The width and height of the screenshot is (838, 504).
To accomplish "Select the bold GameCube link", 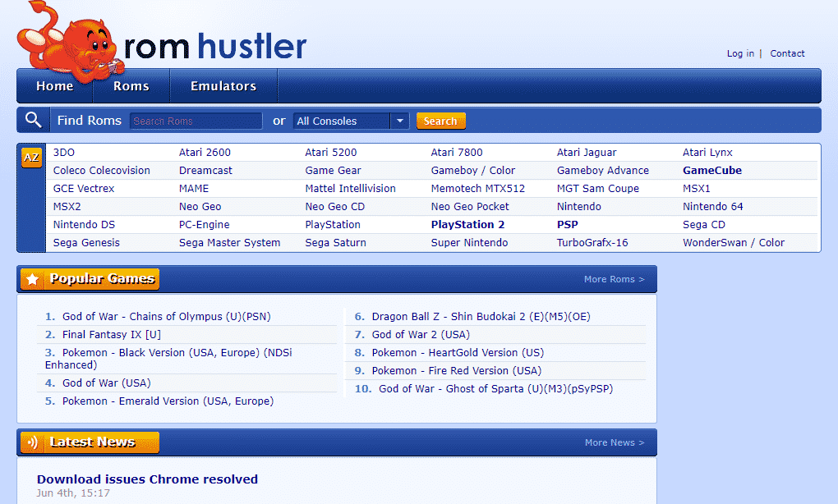I will (712, 170).
